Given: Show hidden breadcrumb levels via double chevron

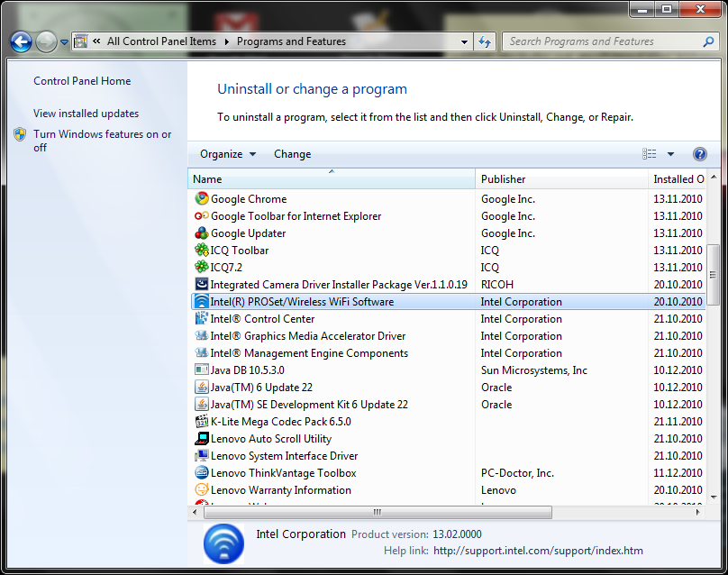Looking at the screenshot, I should click(x=96, y=41).
